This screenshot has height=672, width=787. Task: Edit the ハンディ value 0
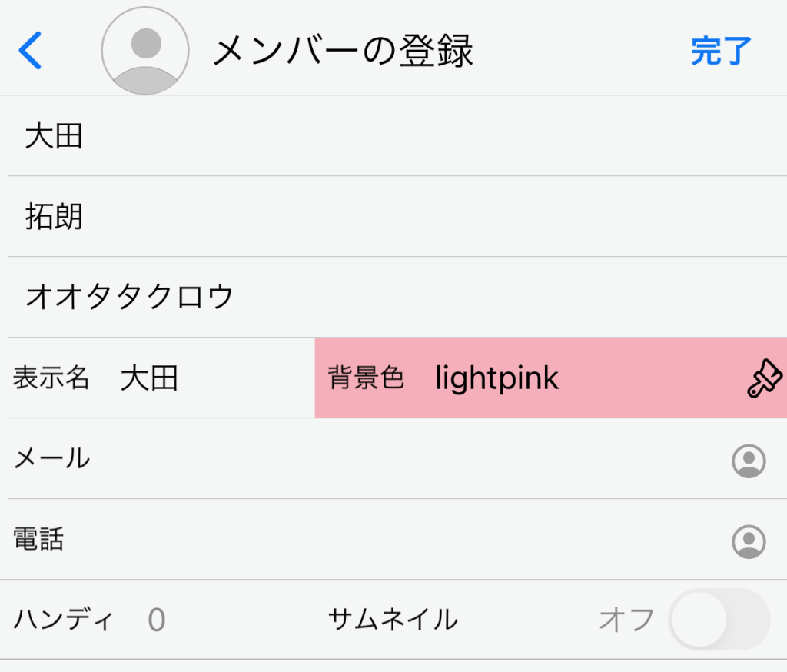(157, 620)
